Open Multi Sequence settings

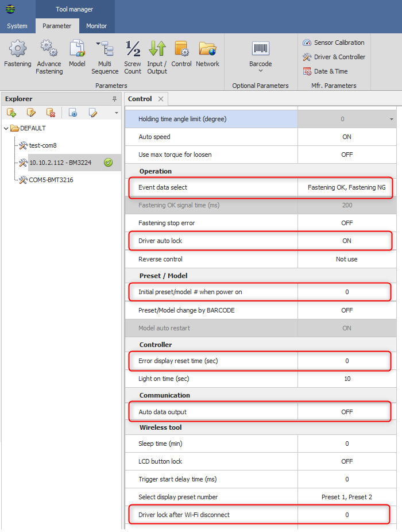click(x=105, y=56)
